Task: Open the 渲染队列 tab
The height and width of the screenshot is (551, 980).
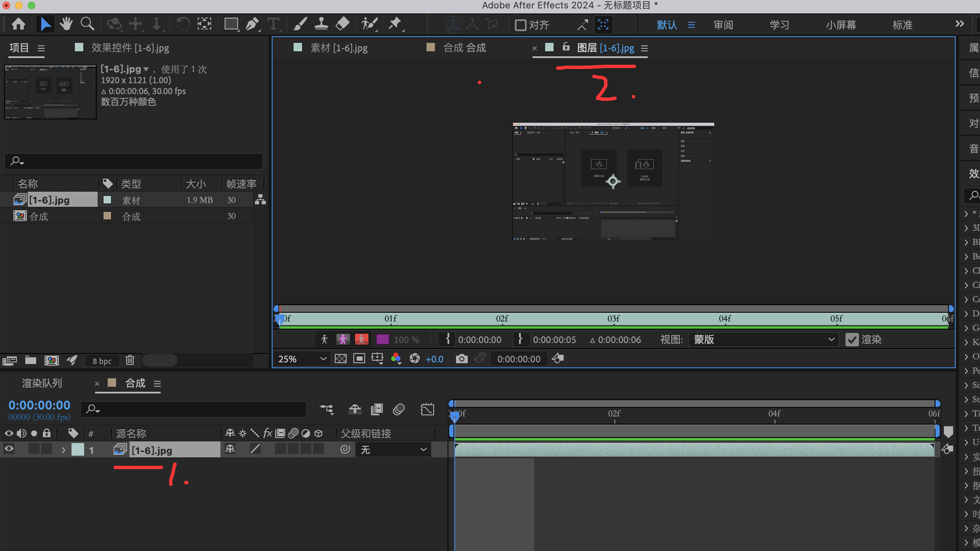Action: (42, 383)
